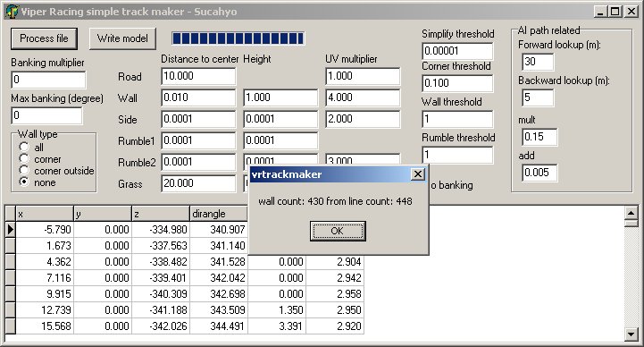Click the Process file button
This screenshot has height=347, width=644.
pos(44,38)
